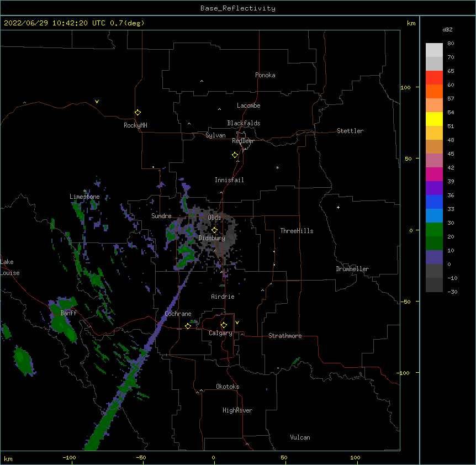
Task: Select the light blue swatch above green in legend
Action: click(x=434, y=215)
